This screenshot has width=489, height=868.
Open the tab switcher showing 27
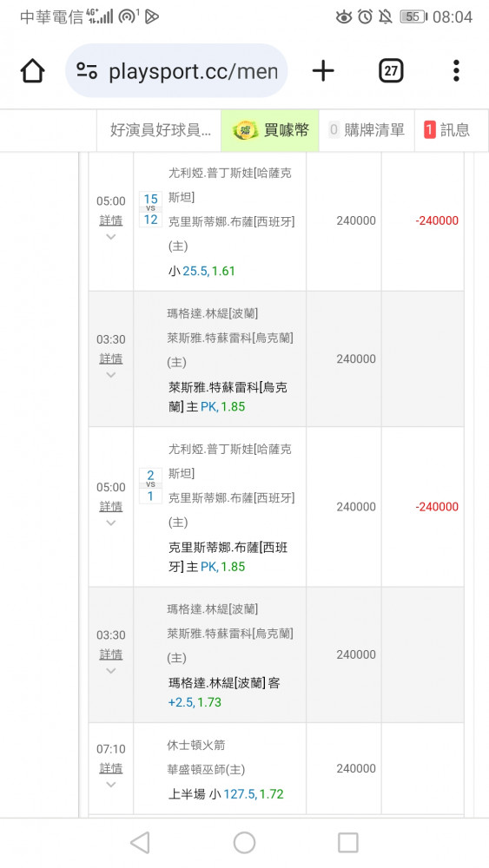pos(391,71)
